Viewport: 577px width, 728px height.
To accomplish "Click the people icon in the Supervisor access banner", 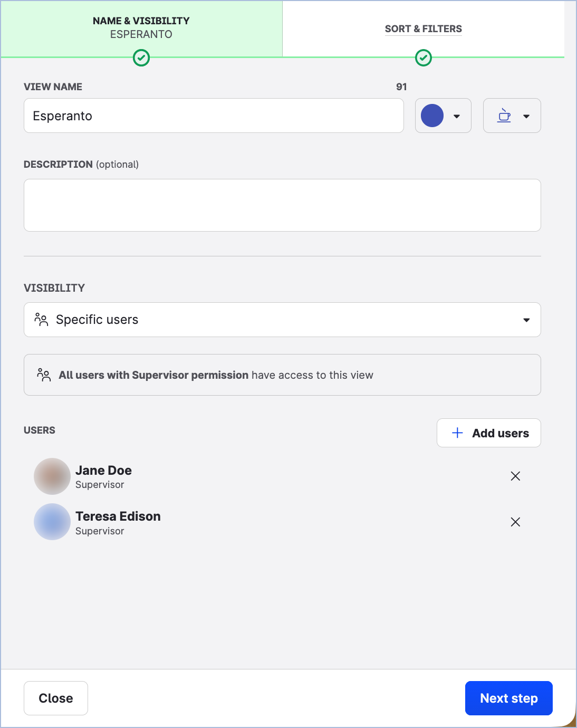I will click(45, 375).
